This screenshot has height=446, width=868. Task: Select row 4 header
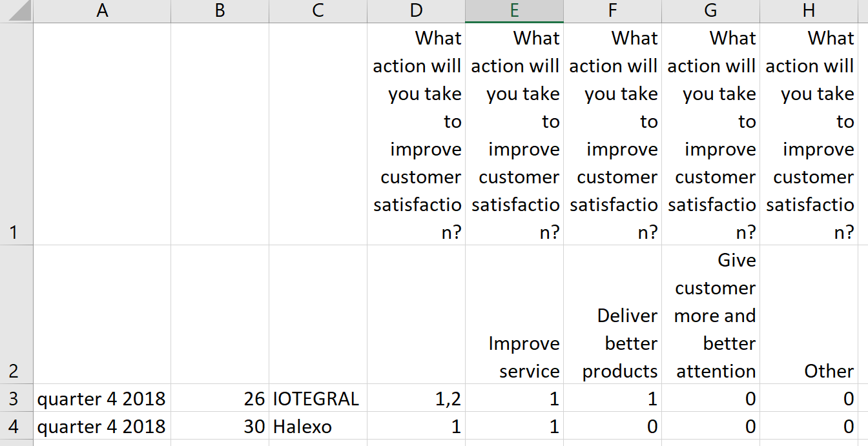[16, 425]
